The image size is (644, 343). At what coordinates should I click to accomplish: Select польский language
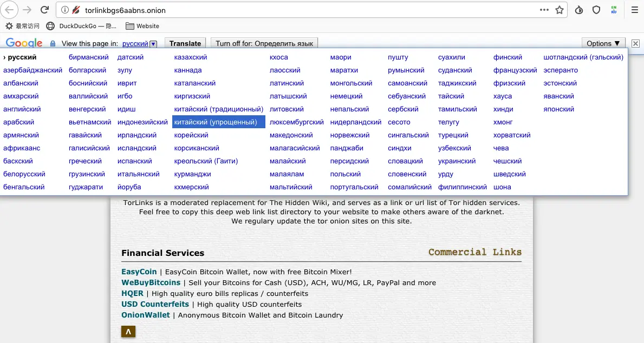pos(346,174)
